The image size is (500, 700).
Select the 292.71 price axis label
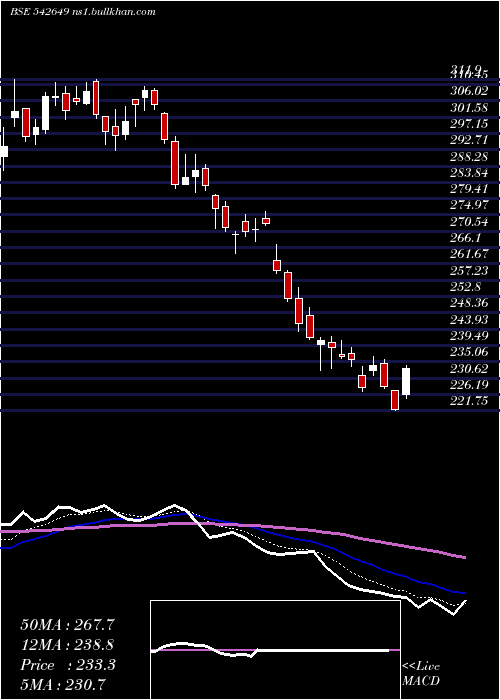click(x=468, y=140)
